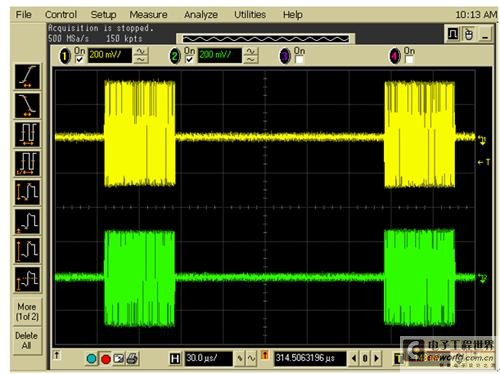Viewport: 500px width, 374px height.
Task: Click the memory bar waveform overview
Action: coord(266,39)
